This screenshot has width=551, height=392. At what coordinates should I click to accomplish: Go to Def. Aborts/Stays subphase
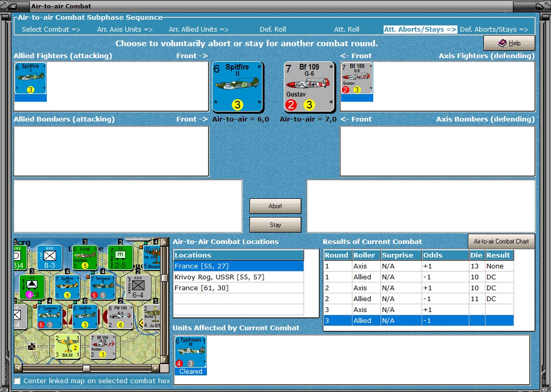coord(494,30)
